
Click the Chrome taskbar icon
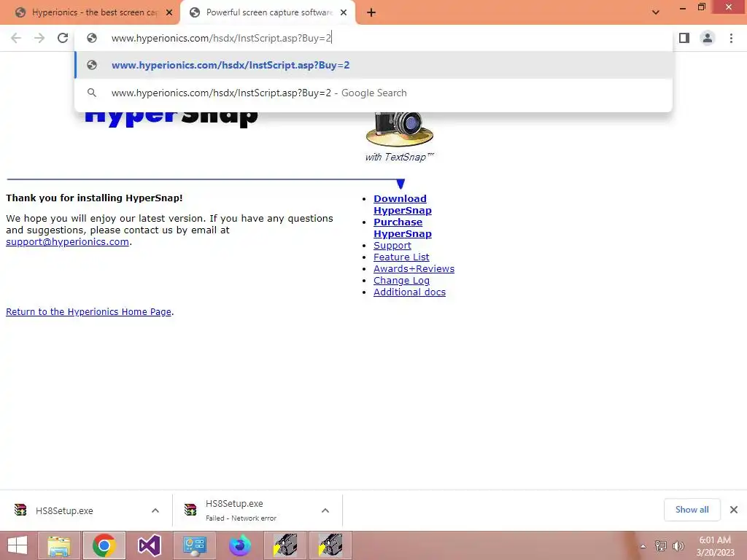104,545
